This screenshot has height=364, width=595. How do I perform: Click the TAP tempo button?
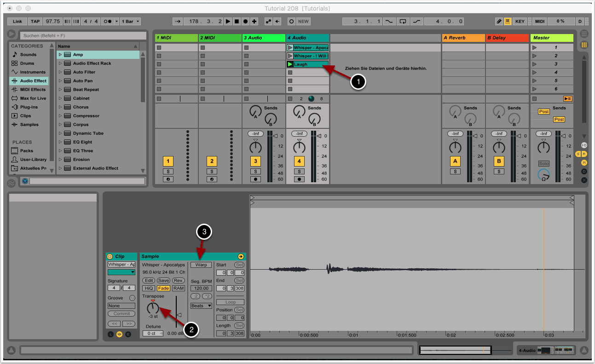click(35, 21)
